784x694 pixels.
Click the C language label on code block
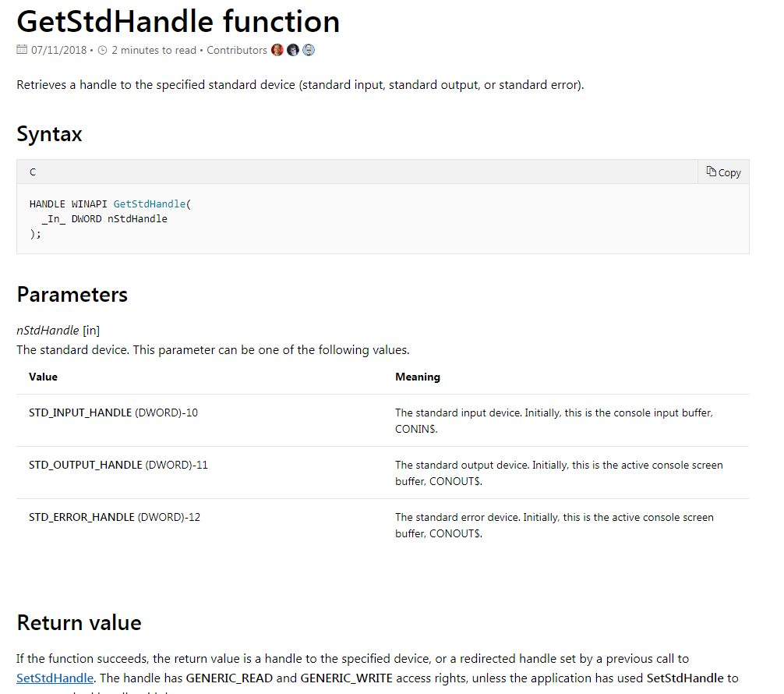pyautogui.click(x=33, y=172)
